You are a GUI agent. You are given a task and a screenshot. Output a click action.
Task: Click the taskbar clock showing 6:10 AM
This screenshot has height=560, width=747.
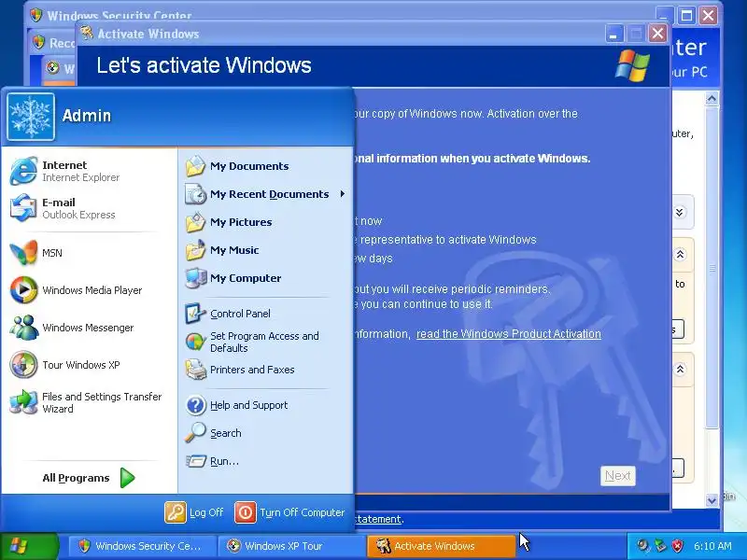pyautogui.click(x=712, y=546)
